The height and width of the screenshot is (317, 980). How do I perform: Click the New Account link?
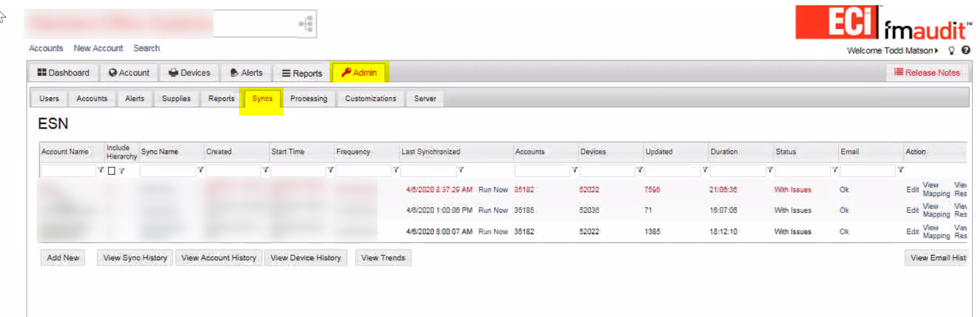point(98,48)
